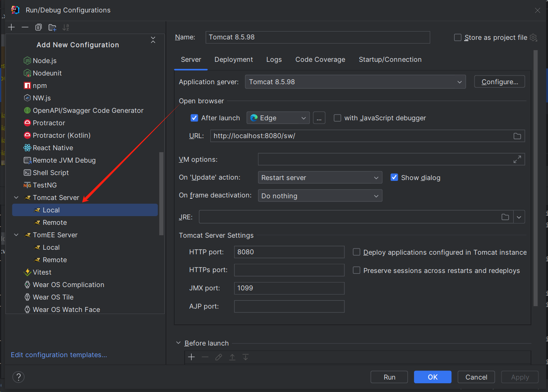
Task: Add a Before launch task
Action: pos(191,357)
